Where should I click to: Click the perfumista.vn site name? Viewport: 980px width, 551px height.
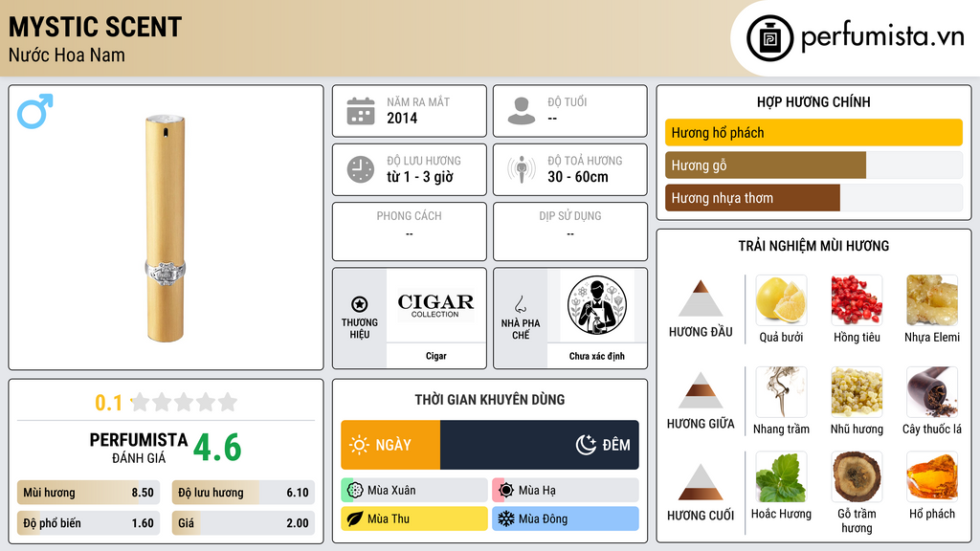882,36
